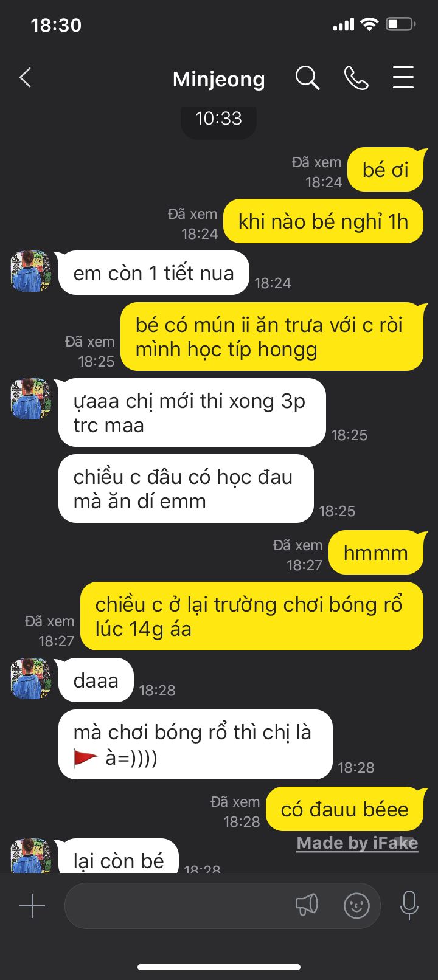Tap the battery icon in status bar
Screen dimensions: 438x980
pyautogui.click(x=401, y=24)
